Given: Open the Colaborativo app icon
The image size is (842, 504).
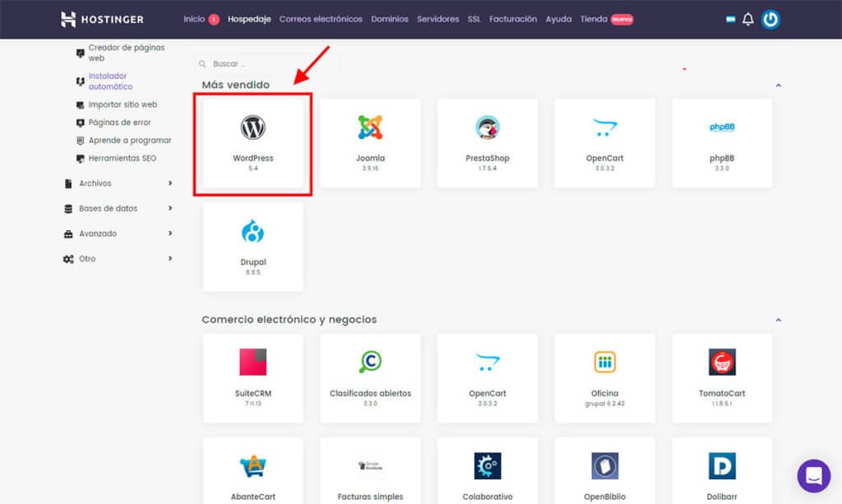Looking at the screenshot, I should (487, 466).
